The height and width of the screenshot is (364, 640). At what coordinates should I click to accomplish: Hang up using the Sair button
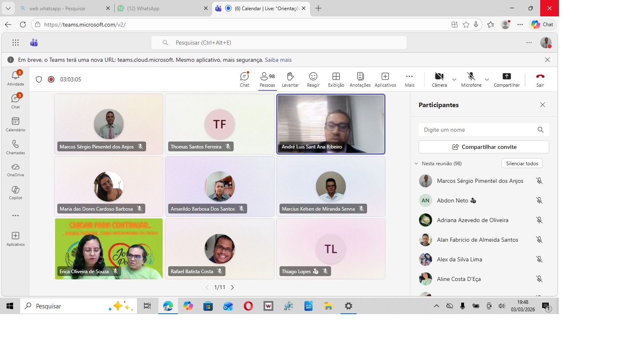[540, 79]
